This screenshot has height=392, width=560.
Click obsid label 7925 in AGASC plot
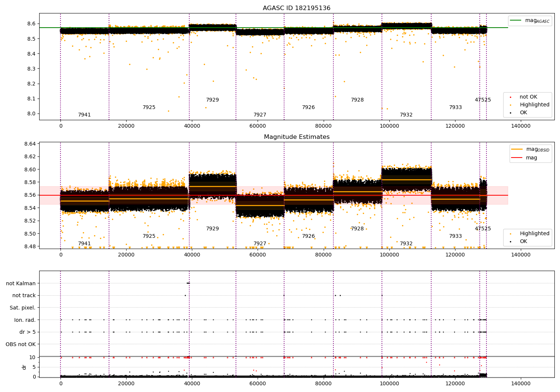point(149,108)
